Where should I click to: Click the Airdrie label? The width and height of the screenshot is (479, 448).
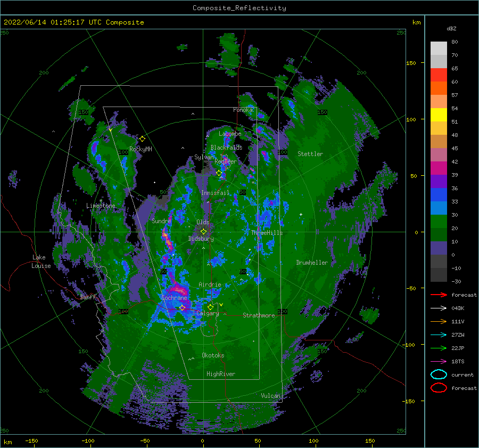tap(210, 284)
